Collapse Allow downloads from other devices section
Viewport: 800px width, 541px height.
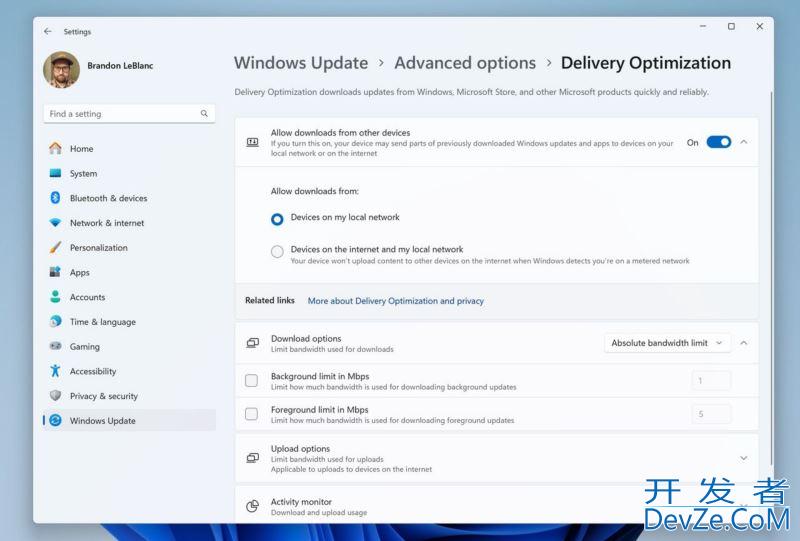tap(744, 142)
